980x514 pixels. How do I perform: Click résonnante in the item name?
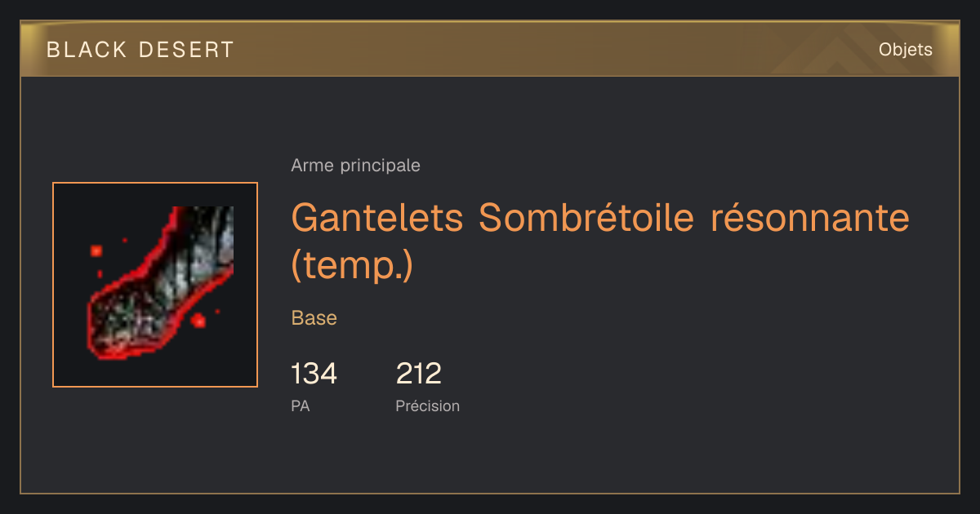click(x=809, y=218)
